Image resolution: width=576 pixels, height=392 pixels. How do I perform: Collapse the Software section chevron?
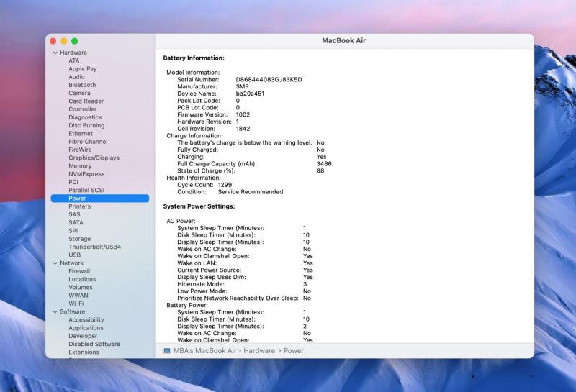click(55, 311)
